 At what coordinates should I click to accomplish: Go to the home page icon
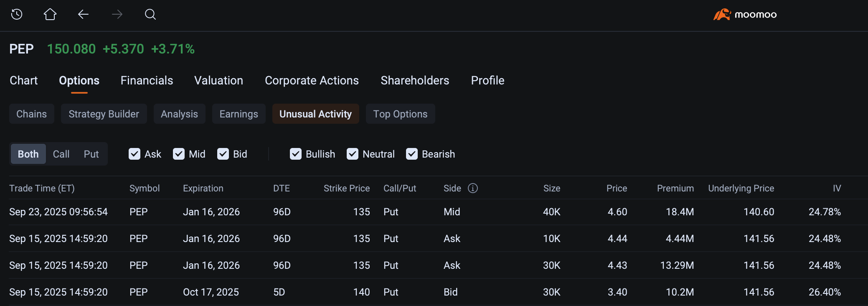click(50, 15)
